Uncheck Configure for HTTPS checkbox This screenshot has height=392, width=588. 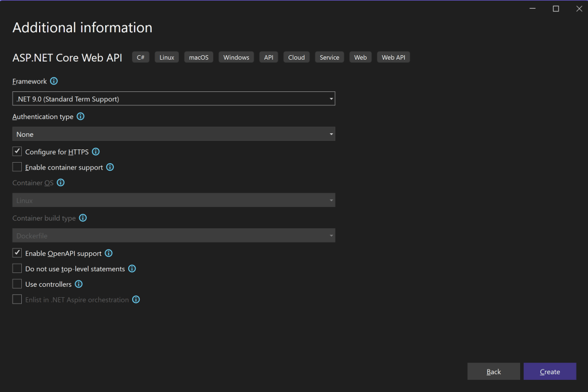pos(17,152)
